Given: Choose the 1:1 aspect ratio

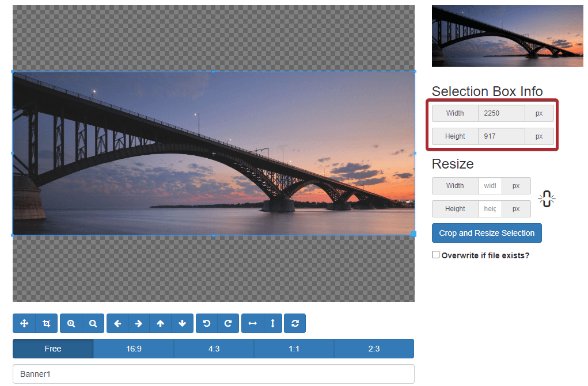Looking at the screenshot, I should click(294, 349).
